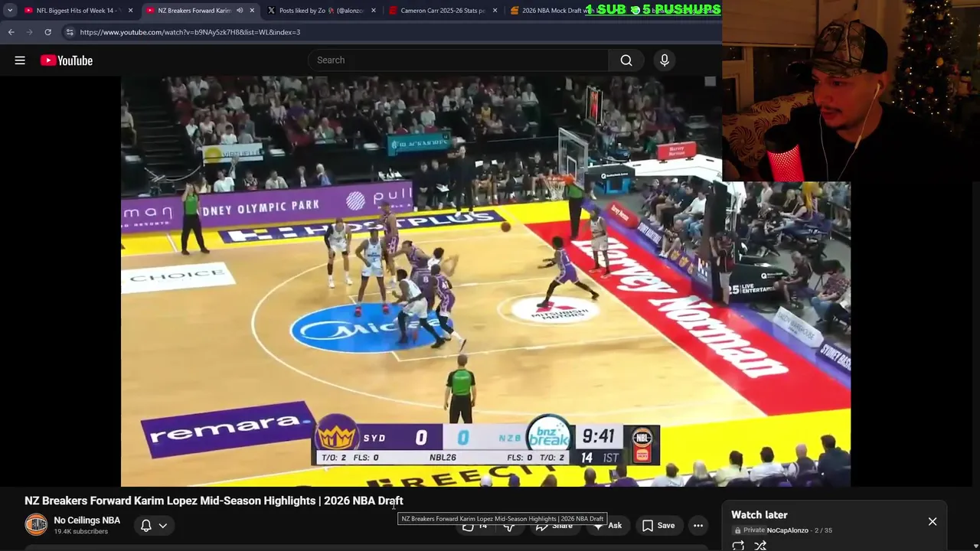980x551 pixels.
Task: Close the NZ Breakers Forward Karim tab
Action: [x=252, y=11]
